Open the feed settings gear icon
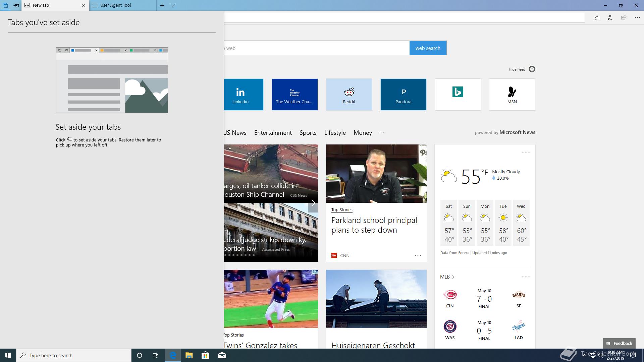The width and height of the screenshot is (644, 362). coord(532,69)
